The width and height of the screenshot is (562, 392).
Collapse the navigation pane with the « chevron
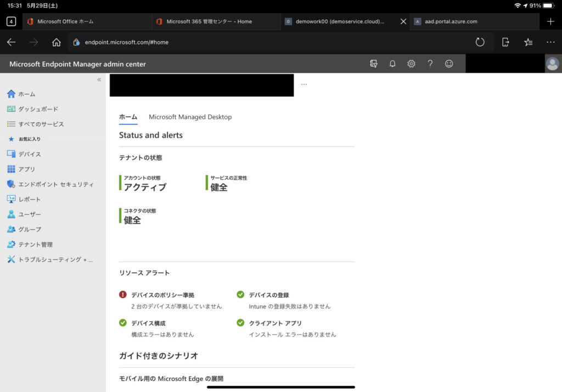(x=99, y=79)
